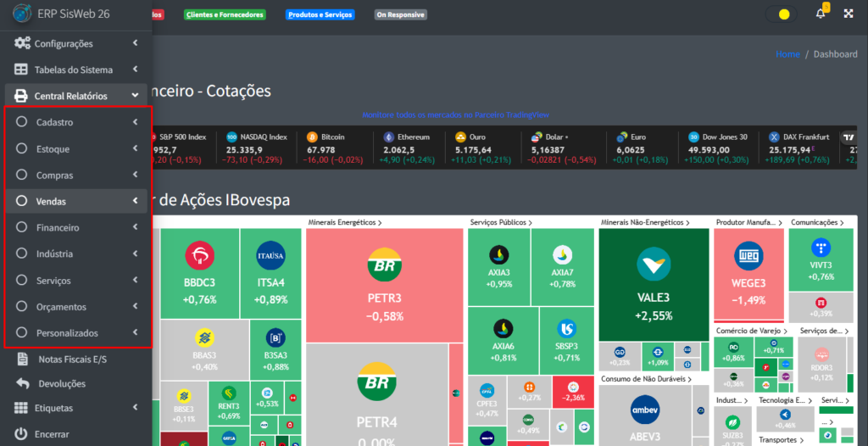Screen dimensions: 868x446
Task: Click the Encerrar power icon
Action: pos(21,433)
